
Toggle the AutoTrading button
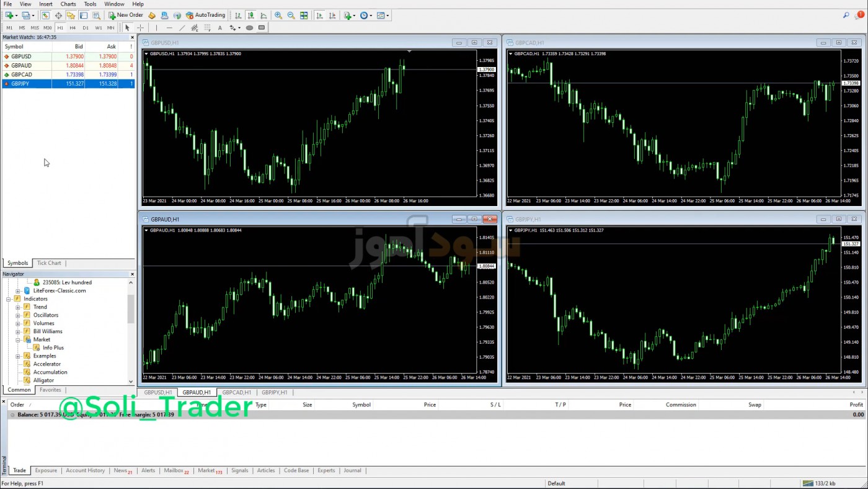[x=205, y=15]
